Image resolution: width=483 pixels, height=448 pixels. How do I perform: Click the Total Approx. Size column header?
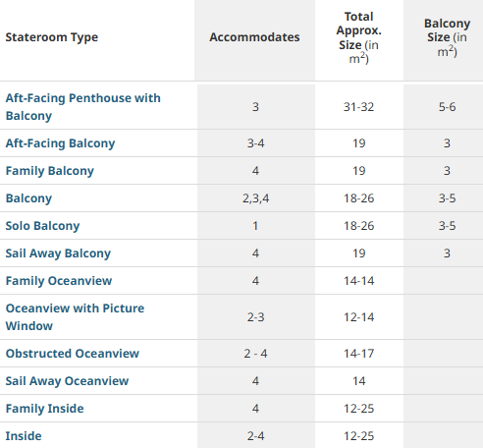tap(359, 37)
